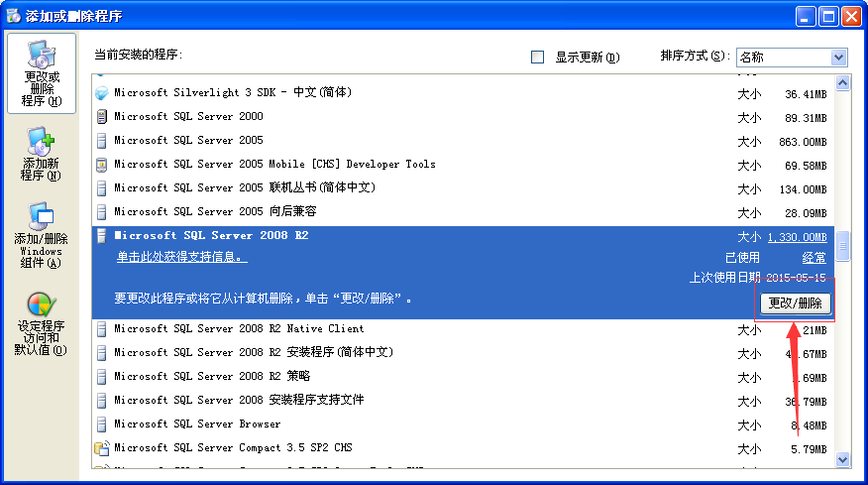
Task: Select SQL Server 2008 R2 安装程序(简体中文) entry
Action: (x=254, y=352)
